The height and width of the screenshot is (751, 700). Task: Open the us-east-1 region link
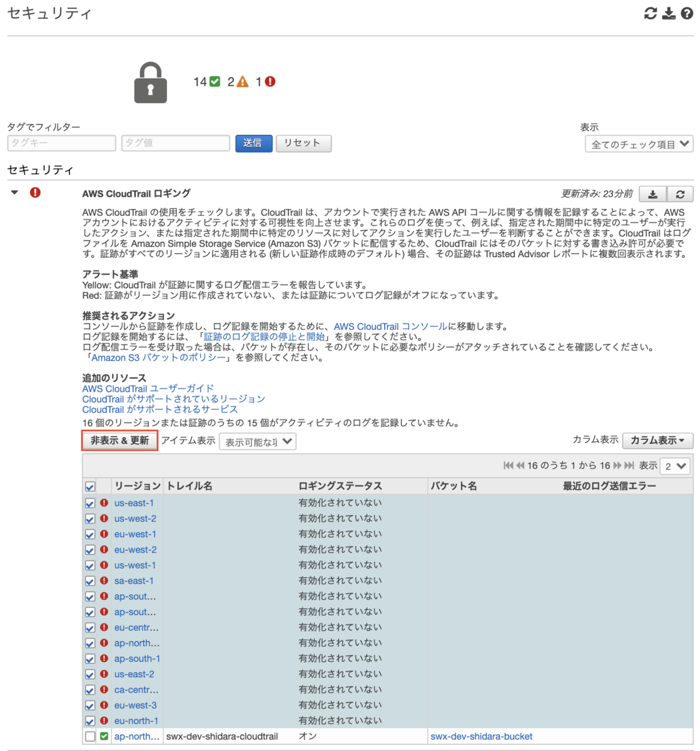click(x=134, y=503)
